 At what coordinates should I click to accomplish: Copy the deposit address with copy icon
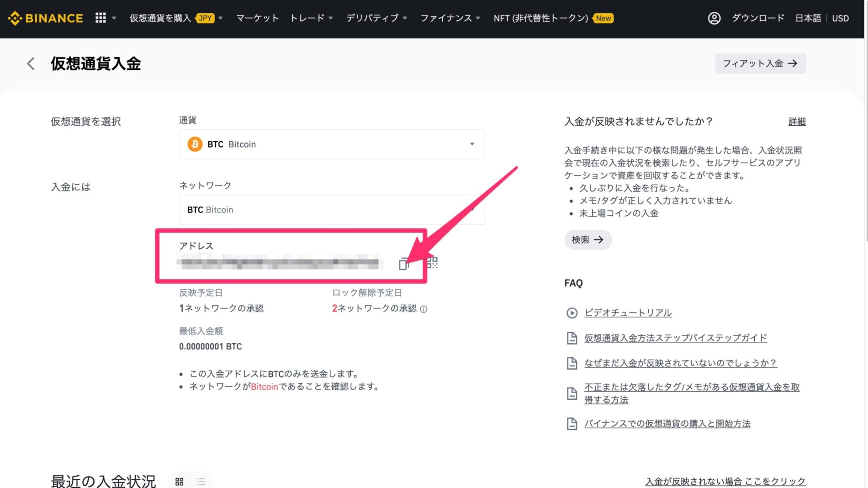pyautogui.click(x=403, y=264)
